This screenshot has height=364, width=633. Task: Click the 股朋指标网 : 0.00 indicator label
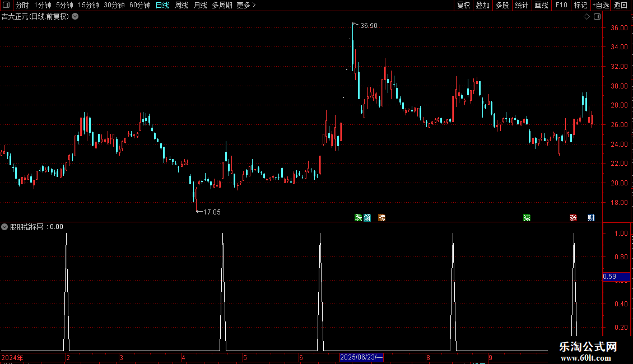click(x=36, y=227)
